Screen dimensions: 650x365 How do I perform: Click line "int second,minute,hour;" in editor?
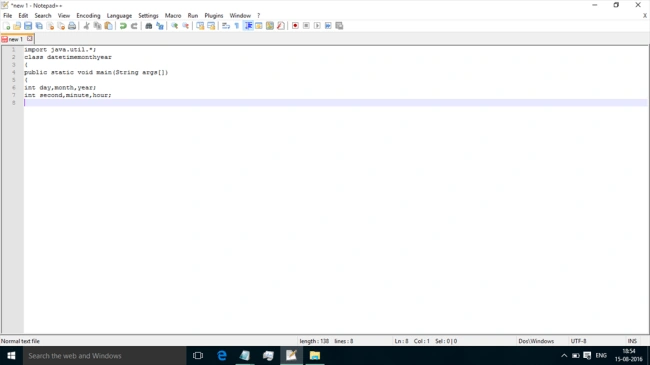coord(68,95)
